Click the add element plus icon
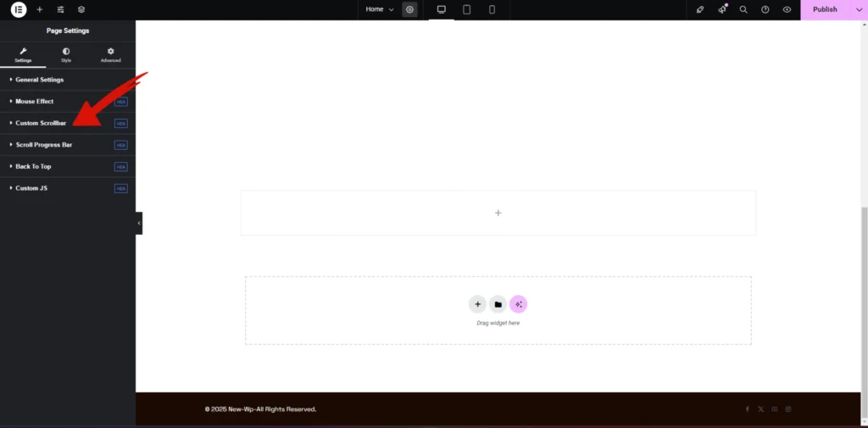This screenshot has height=428, width=868. point(39,9)
